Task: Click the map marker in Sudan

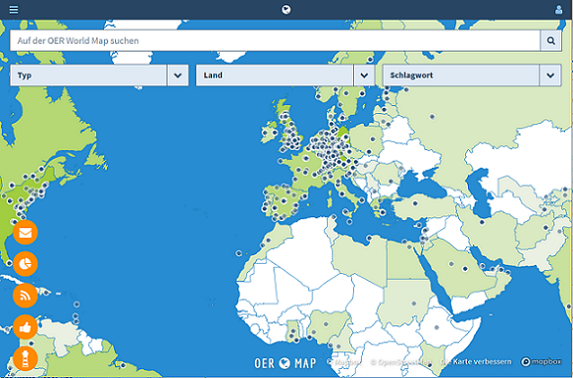Action: 414,303
